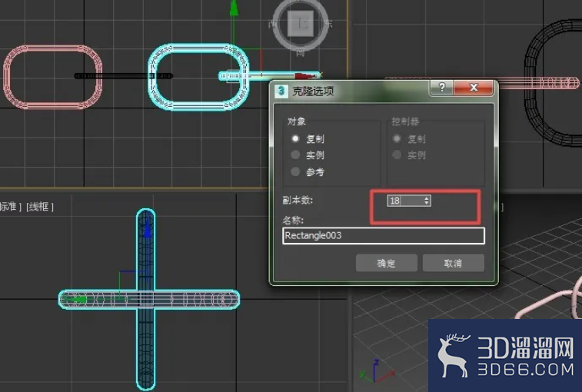Click the 3ds Max icon in dialog title
This screenshot has height=392, width=582.
pos(281,90)
